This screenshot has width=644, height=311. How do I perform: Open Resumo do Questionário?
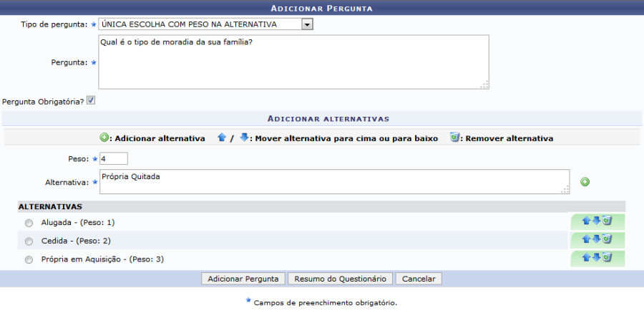341,279
